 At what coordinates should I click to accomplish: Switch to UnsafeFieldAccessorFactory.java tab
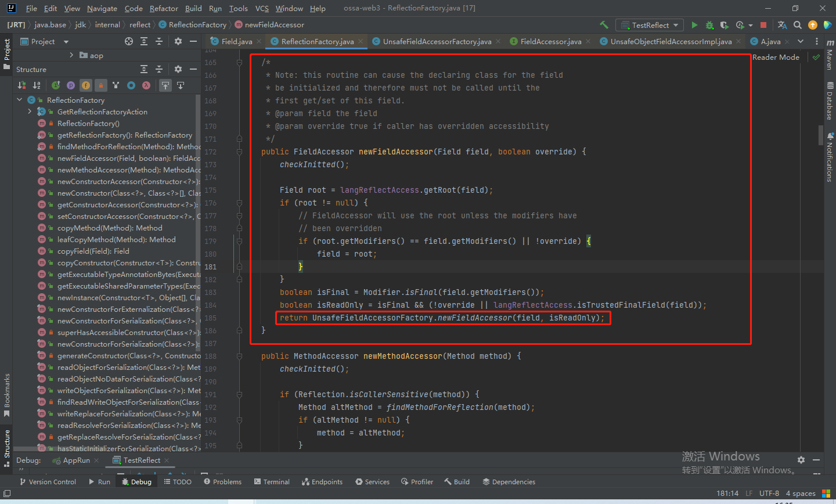coord(437,41)
